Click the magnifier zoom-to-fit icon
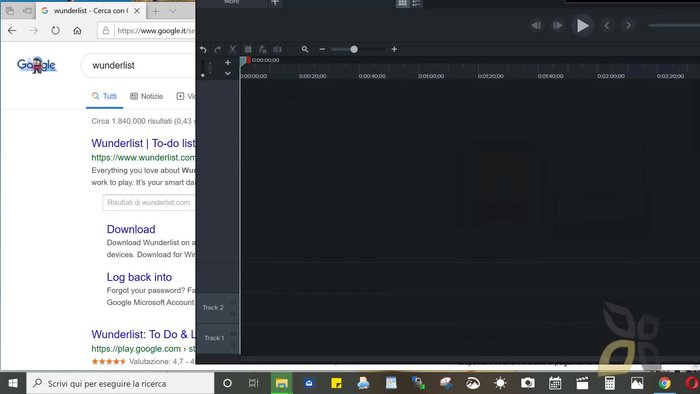 point(305,49)
